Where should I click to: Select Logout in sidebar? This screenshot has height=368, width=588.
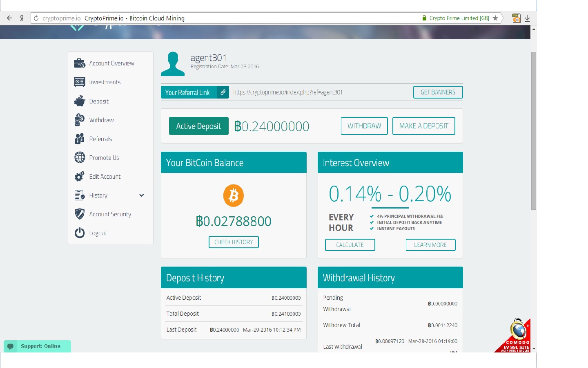(98, 233)
